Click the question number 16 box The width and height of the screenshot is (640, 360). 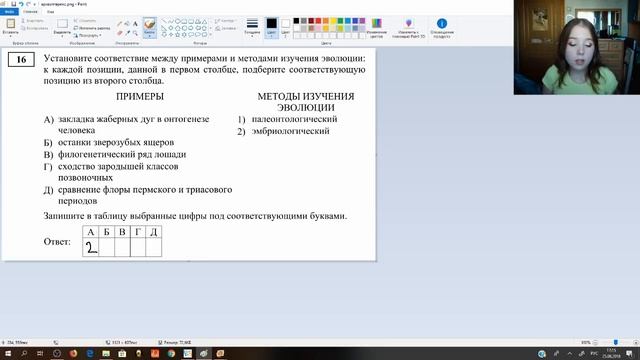click(x=21, y=60)
